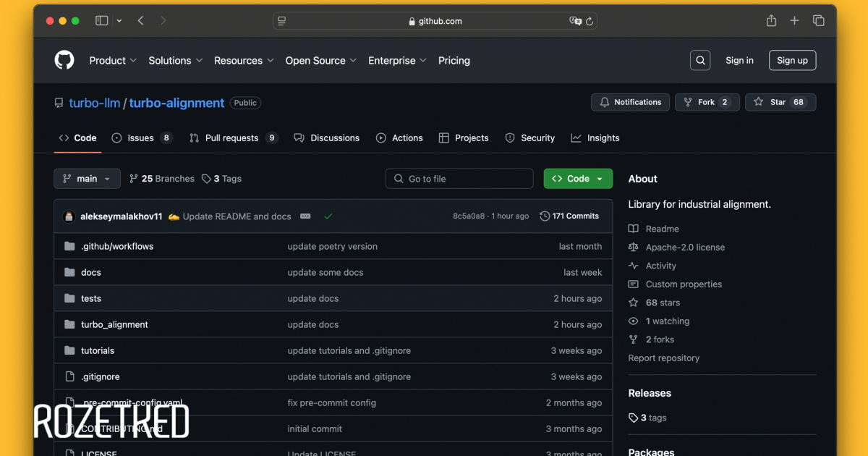Open a new Safari tab with plus icon
This screenshot has width=868, height=456.
click(794, 21)
